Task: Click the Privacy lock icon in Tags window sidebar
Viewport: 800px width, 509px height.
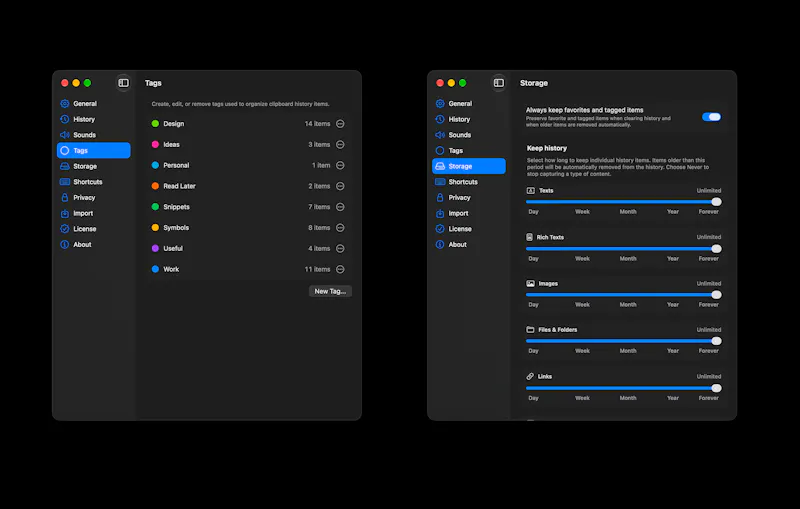Action: click(65, 197)
